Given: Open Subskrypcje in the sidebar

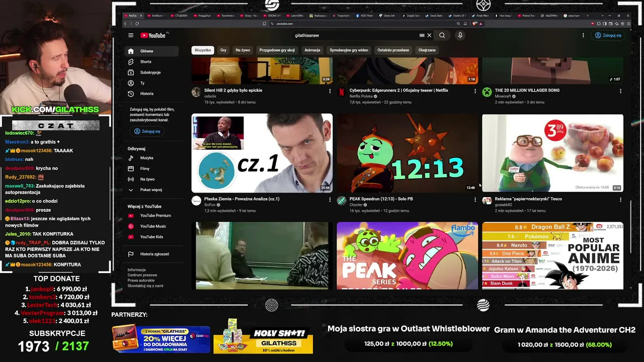Looking at the screenshot, I should click(x=151, y=72).
